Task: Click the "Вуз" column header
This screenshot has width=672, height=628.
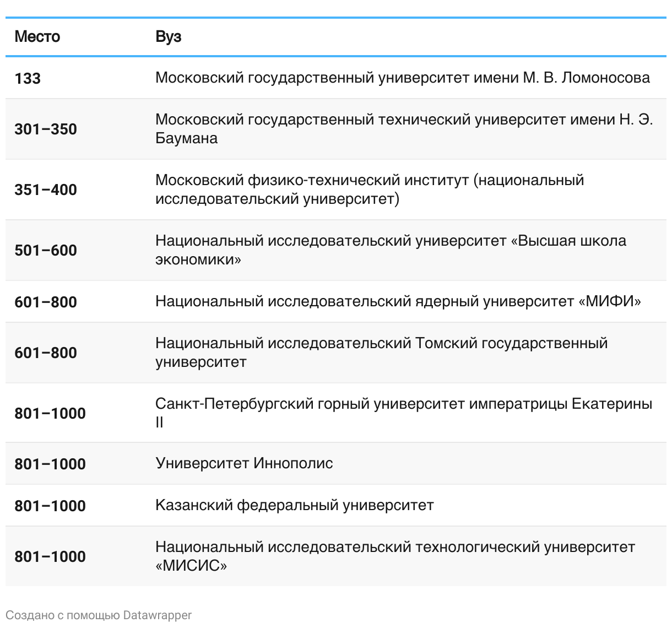Action: tap(168, 37)
